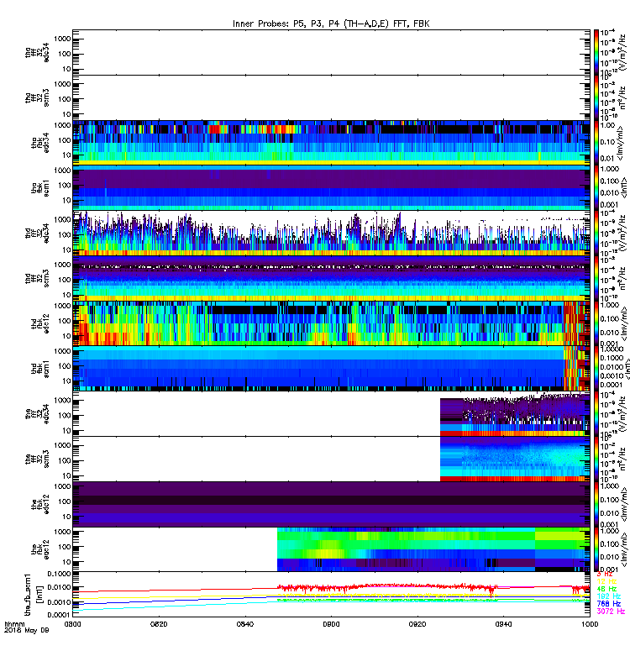Click the '[nT]' unit label of bottom panel

click(40, 595)
